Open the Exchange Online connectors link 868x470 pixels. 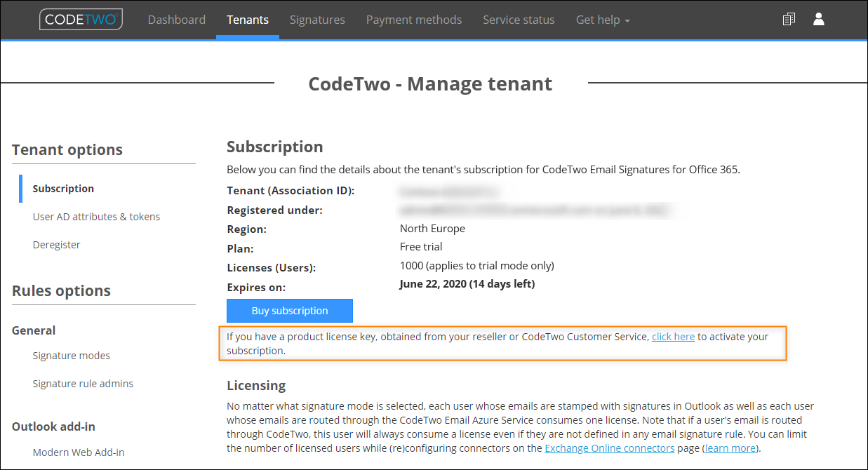[609, 448]
